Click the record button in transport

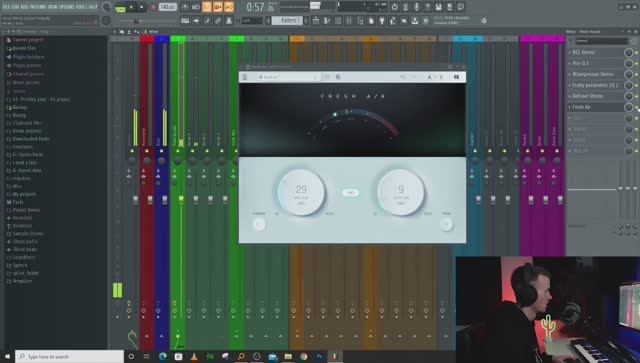(x=153, y=7)
